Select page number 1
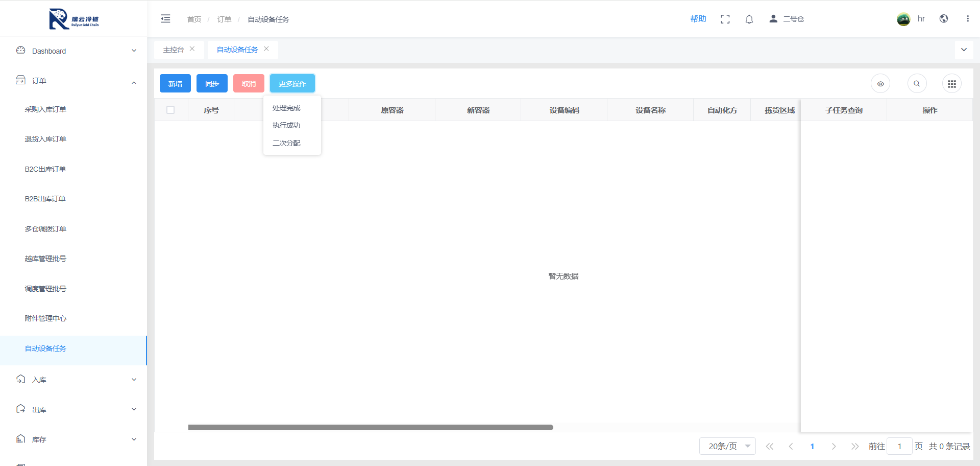This screenshot has width=980, height=466. [x=812, y=446]
